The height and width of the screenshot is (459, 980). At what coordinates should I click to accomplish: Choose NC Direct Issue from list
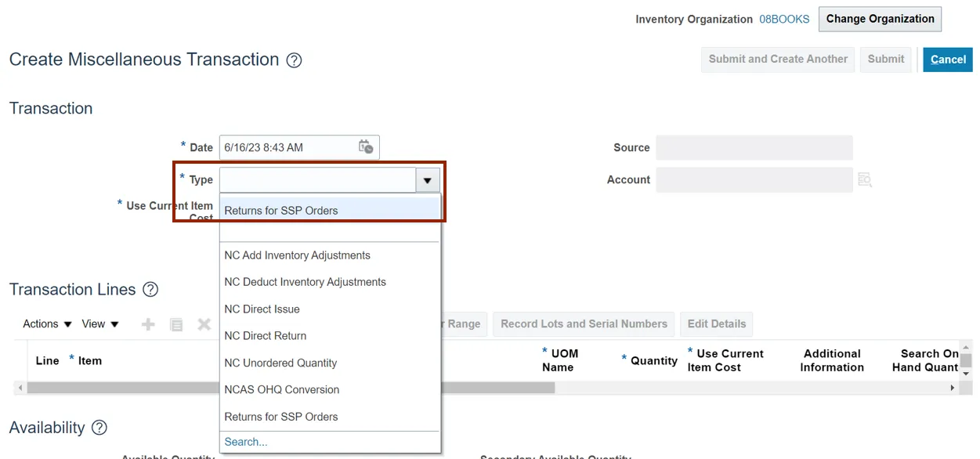coord(262,309)
